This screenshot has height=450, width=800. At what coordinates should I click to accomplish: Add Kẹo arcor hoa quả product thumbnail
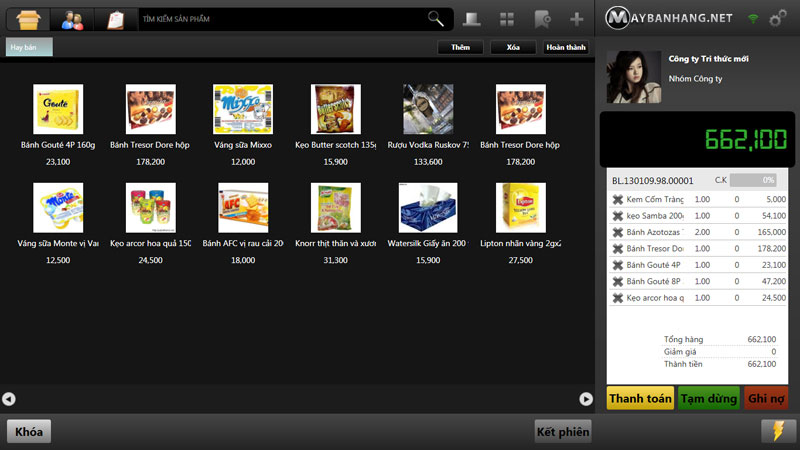click(x=151, y=208)
